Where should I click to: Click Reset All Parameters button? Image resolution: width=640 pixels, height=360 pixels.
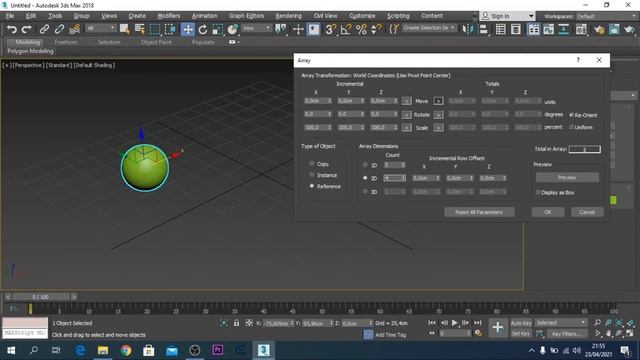click(x=479, y=212)
